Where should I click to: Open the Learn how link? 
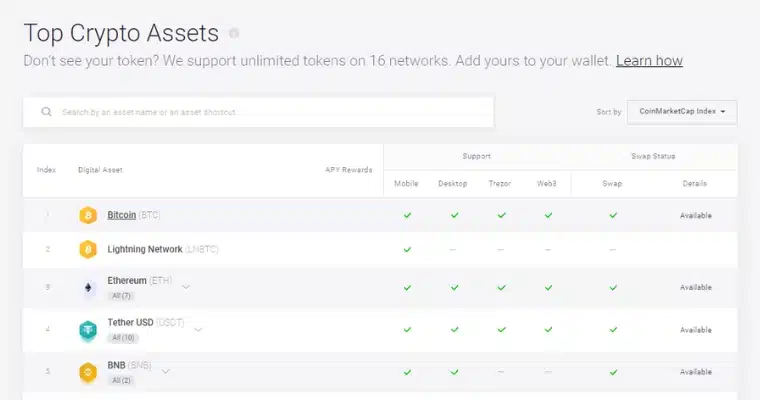point(649,61)
